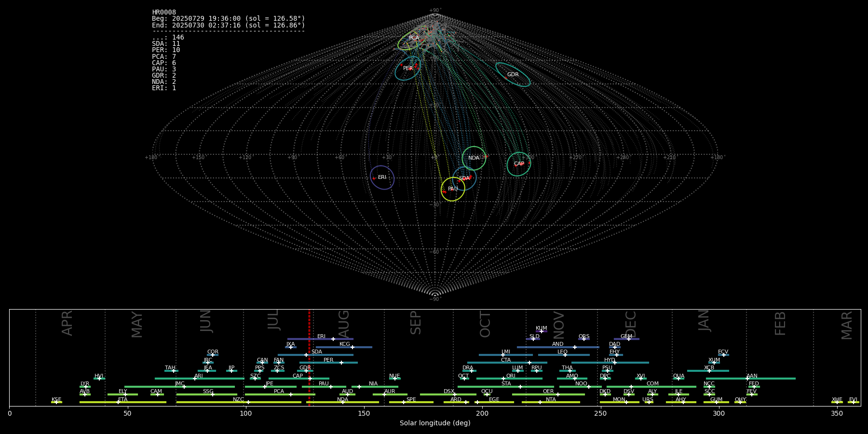The height and width of the screenshot is (434, 868).
Task: Click the 'PCA: 7' count entry
Action: click(164, 57)
